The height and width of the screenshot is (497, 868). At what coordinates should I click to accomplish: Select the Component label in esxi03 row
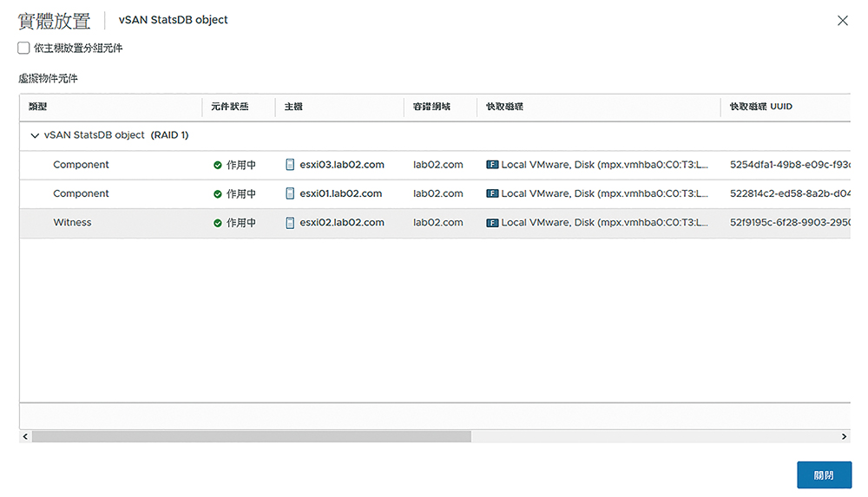click(x=81, y=165)
